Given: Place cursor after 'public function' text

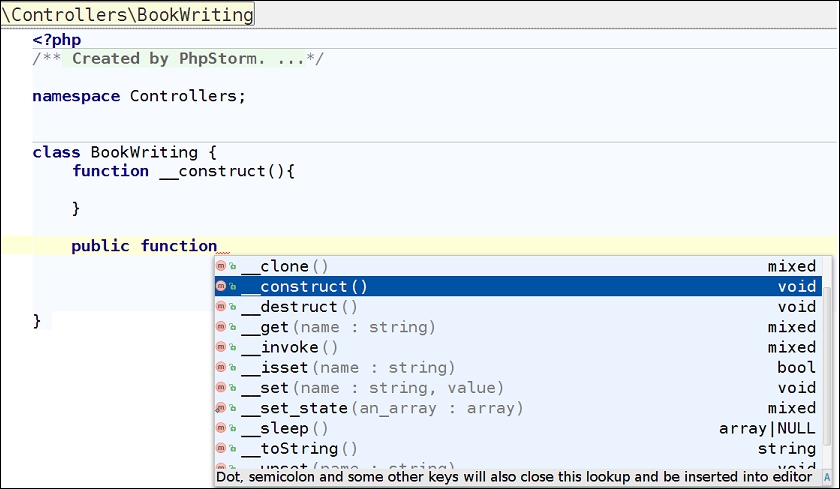Looking at the screenshot, I should point(218,246).
